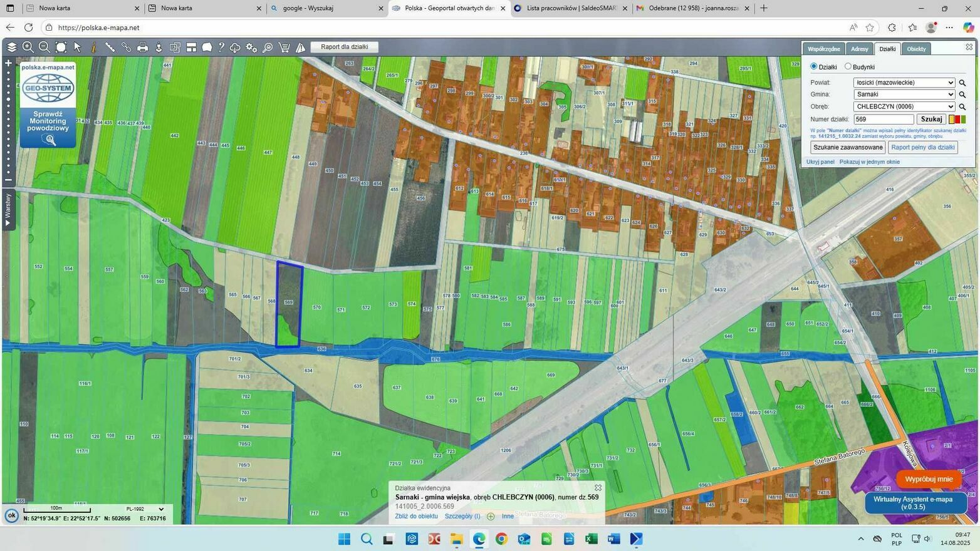Click the Zbliż do obiektu link

click(416, 517)
